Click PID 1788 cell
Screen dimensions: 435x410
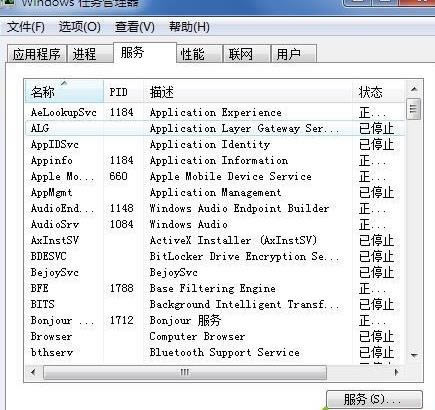(122, 288)
